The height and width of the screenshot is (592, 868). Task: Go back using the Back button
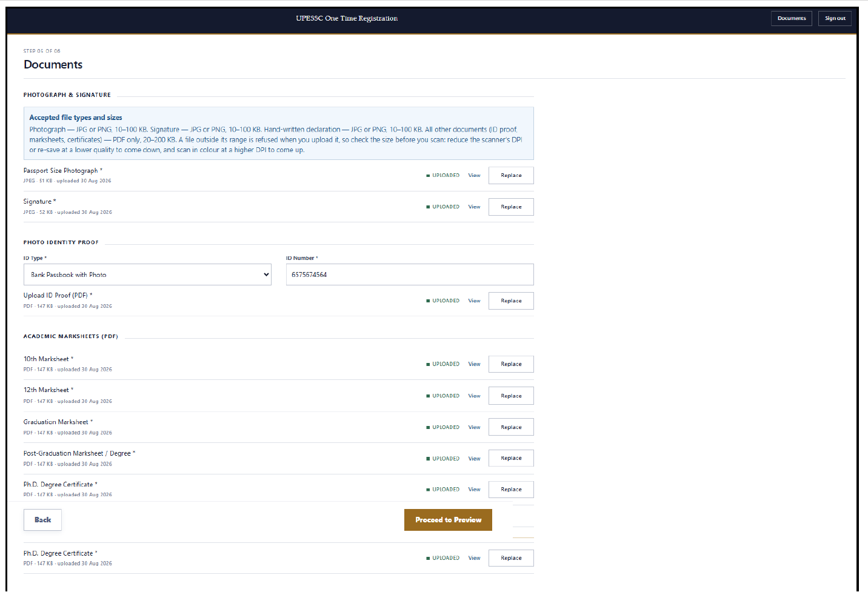pyautogui.click(x=42, y=520)
